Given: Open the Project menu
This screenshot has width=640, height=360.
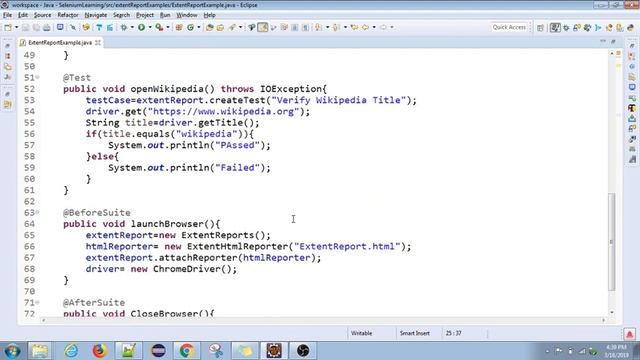Looking at the screenshot, I should click(x=145, y=15).
